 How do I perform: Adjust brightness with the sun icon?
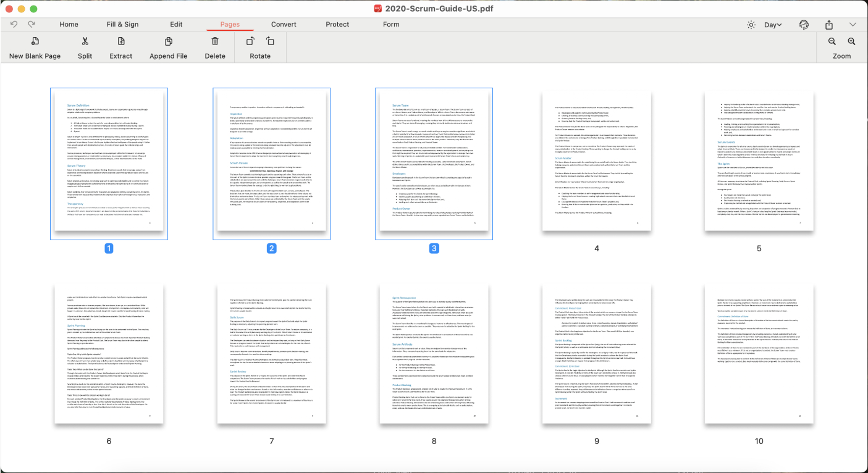[751, 23]
